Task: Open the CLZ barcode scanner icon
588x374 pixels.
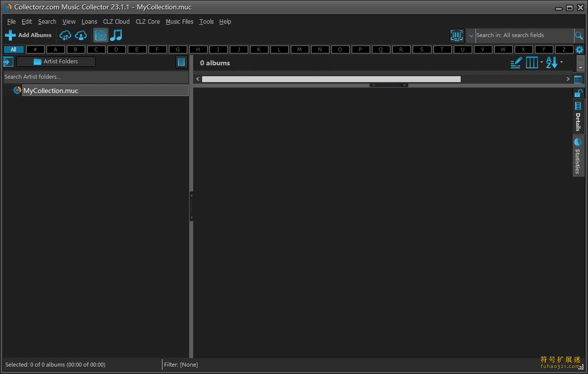Action: [457, 36]
